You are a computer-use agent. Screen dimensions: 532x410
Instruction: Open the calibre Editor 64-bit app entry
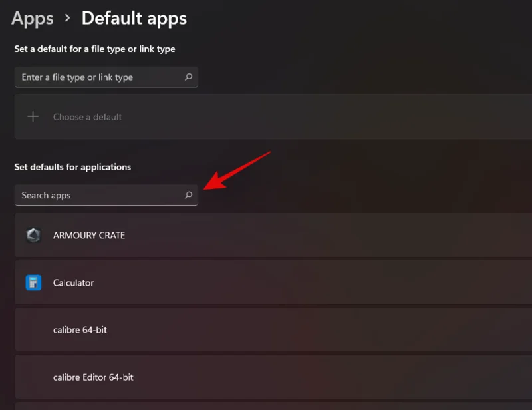coord(266,377)
